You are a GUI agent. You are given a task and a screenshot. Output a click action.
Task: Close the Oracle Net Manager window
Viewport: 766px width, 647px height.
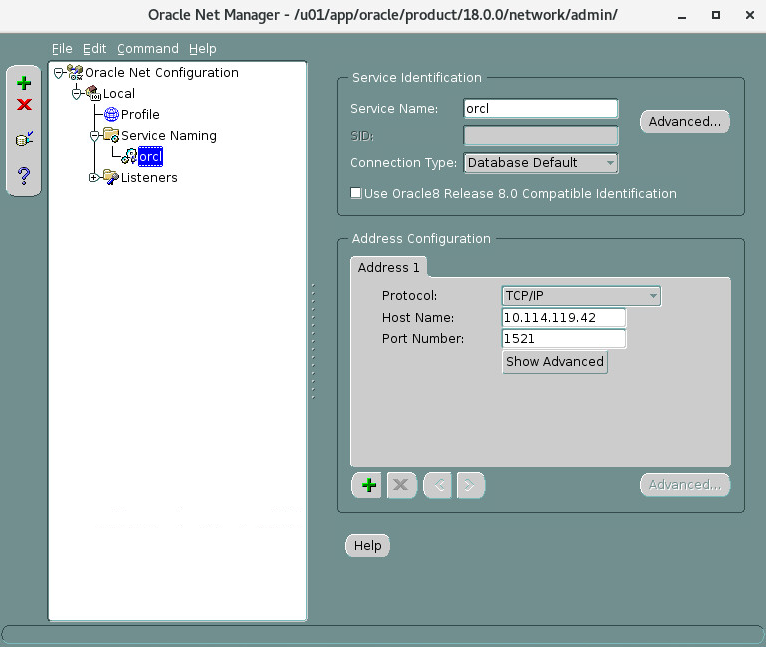[x=750, y=15]
